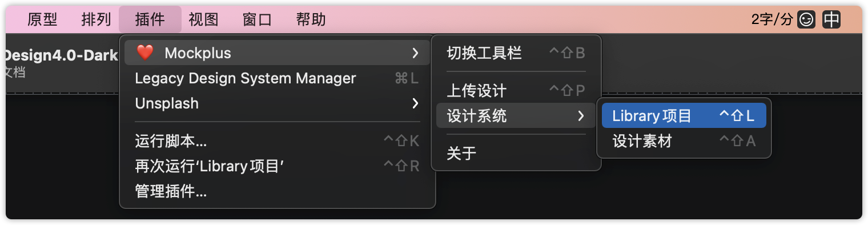
Task: Click the smiley face icon in menu bar
Action: pyautogui.click(x=806, y=20)
